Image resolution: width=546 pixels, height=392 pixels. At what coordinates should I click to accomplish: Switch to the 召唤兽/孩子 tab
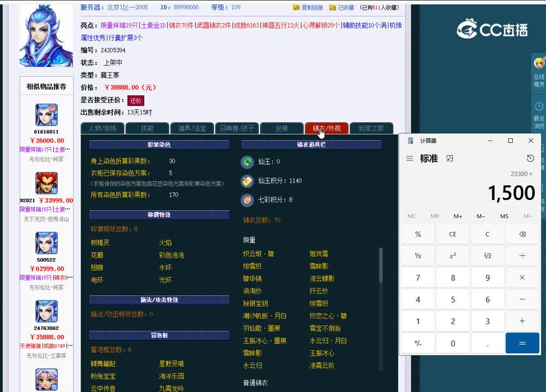tap(237, 128)
